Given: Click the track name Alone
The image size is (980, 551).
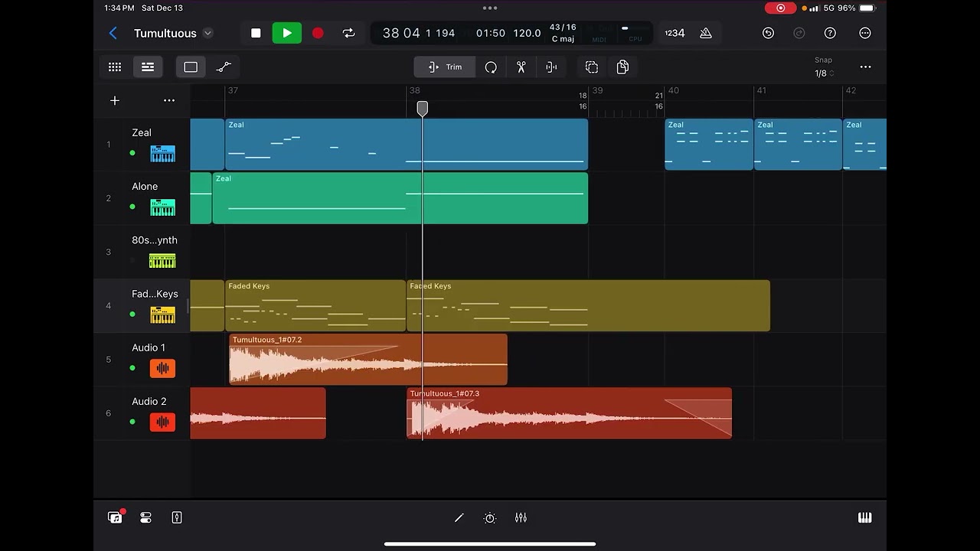Looking at the screenshot, I should pos(145,186).
